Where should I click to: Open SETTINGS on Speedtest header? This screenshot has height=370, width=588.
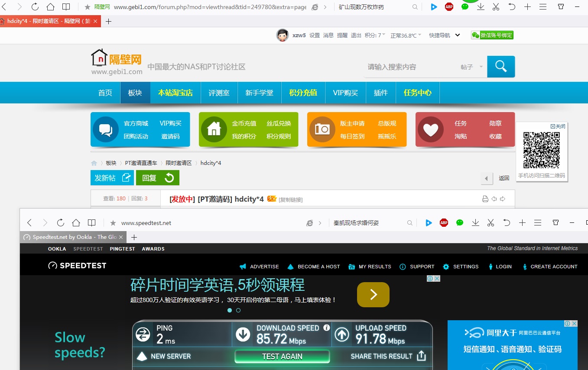click(x=461, y=267)
